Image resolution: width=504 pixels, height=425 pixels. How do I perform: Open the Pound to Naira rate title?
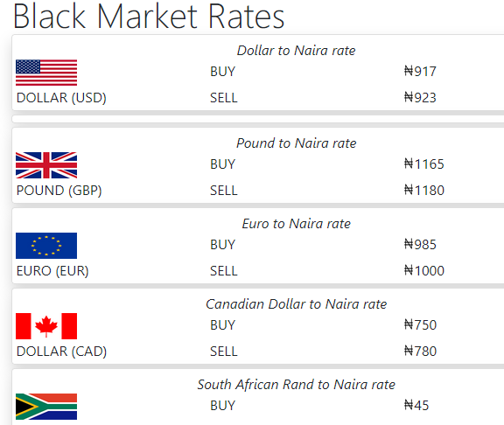296,143
